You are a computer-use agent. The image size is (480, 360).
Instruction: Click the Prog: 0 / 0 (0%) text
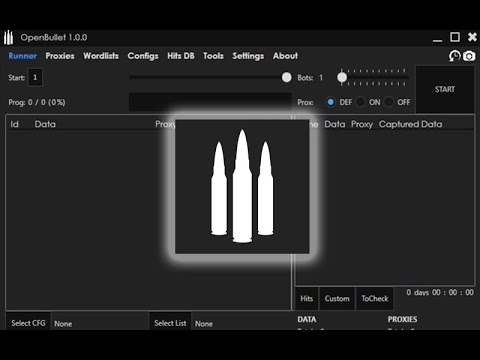tap(37, 102)
